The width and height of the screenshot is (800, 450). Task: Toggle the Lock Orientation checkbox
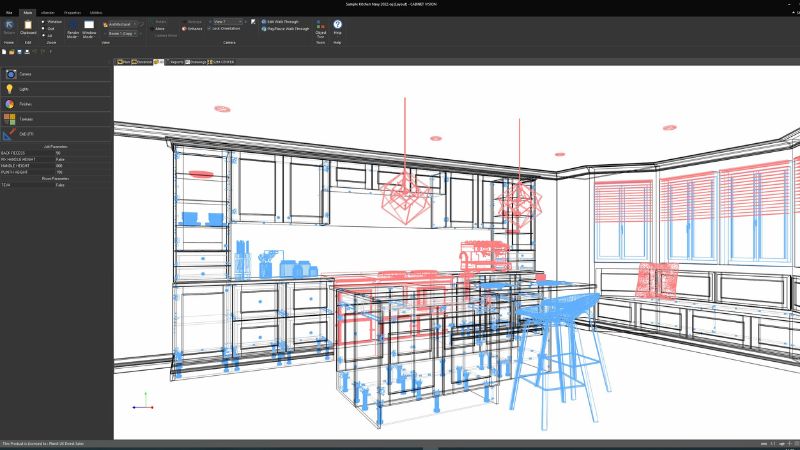point(223,29)
